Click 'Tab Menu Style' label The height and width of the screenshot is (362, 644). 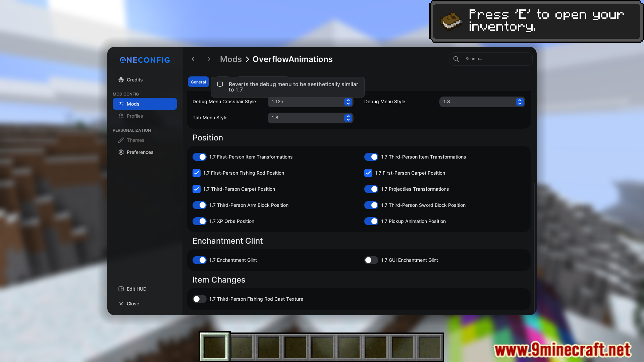click(x=210, y=118)
